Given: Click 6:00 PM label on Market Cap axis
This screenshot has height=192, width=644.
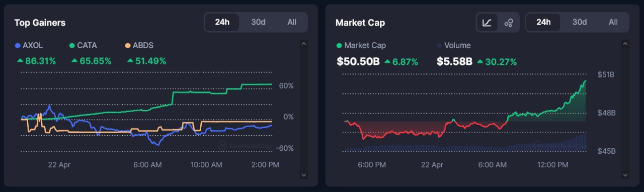Looking at the screenshot, I should pos(372,164).
